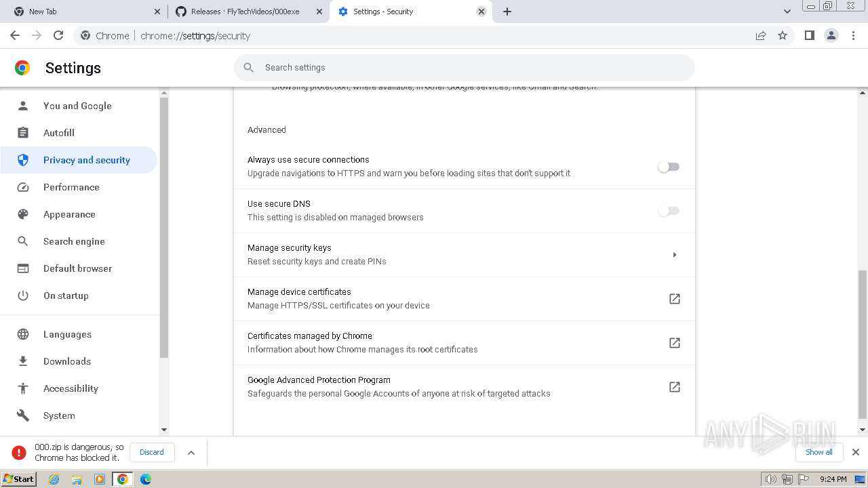Open Manage device certificates external link icon
This screenshot has width=868, height=488.
click(674, 299)
